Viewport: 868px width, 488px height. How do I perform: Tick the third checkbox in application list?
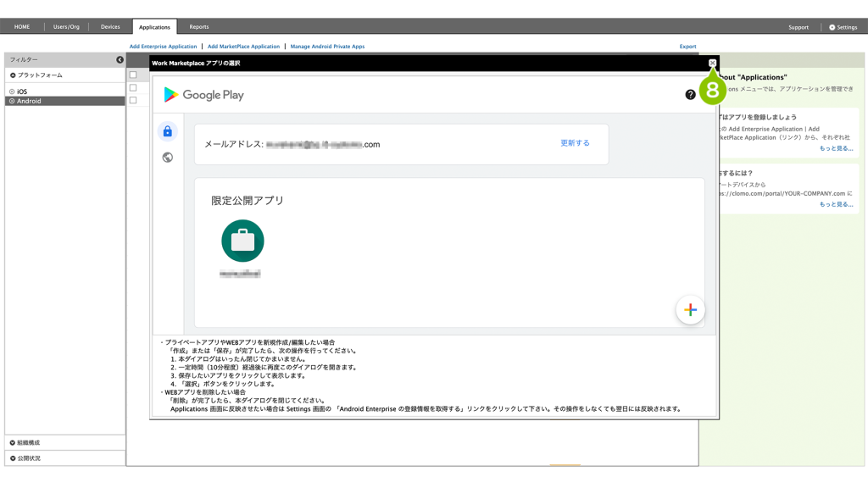pos(133,100)
